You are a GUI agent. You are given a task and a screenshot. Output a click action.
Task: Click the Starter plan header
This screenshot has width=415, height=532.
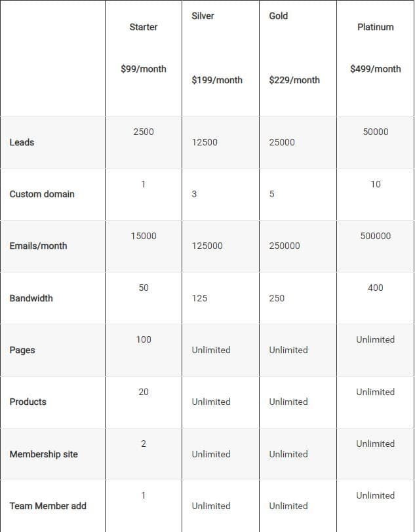click(143, 27)
